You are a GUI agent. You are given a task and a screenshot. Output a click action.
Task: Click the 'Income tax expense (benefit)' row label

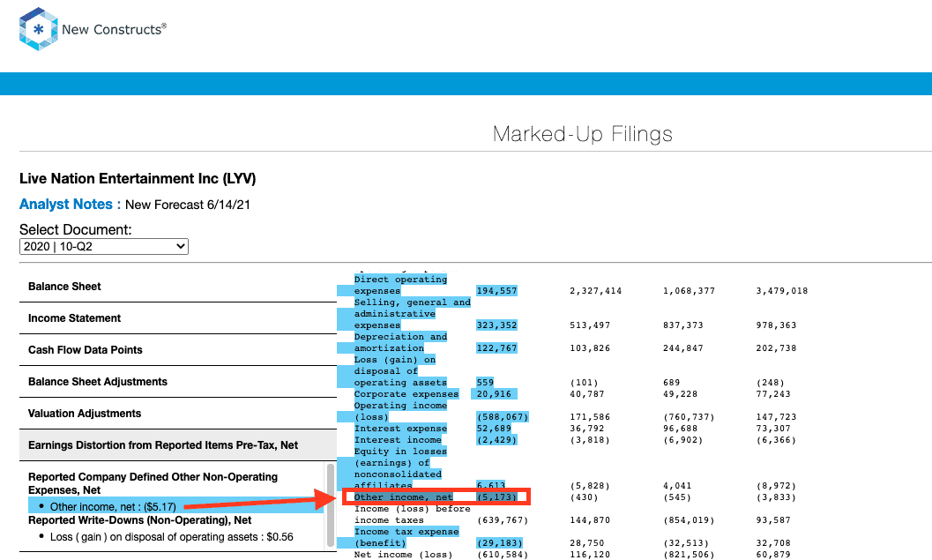[x=406, y=537]
